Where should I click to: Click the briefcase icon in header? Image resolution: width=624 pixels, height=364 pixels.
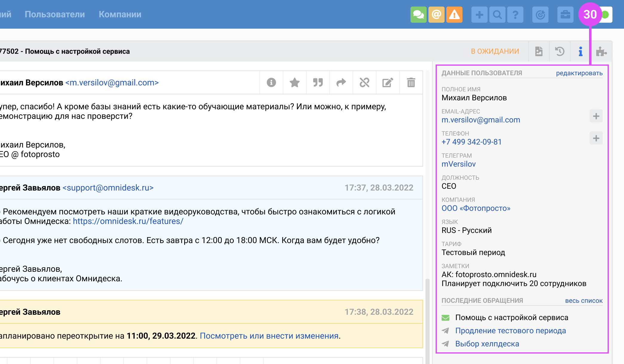565,15
